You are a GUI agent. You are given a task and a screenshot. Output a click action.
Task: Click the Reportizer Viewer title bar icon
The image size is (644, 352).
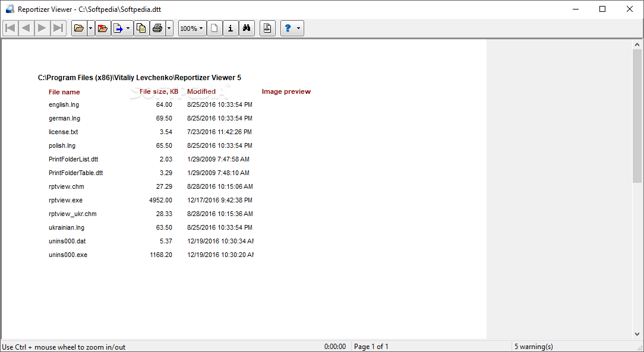10,9
